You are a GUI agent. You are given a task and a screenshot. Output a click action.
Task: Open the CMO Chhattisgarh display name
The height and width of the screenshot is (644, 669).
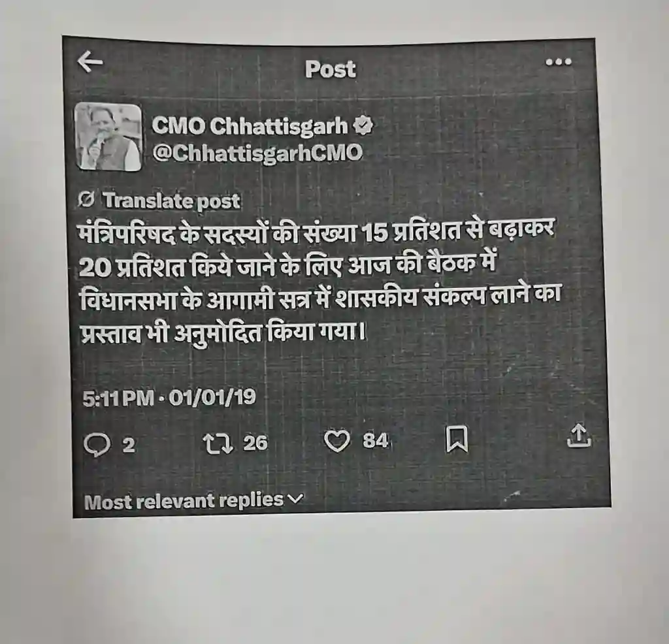point(250,126)
